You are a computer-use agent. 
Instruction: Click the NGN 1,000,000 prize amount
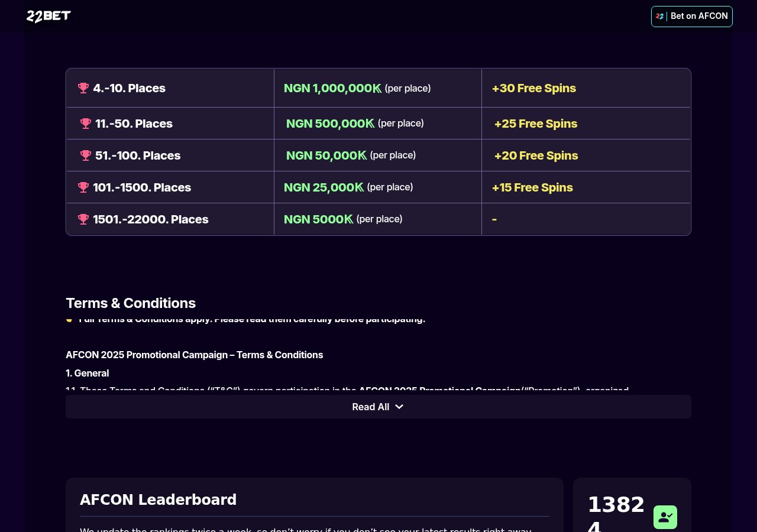pos(332,88)
